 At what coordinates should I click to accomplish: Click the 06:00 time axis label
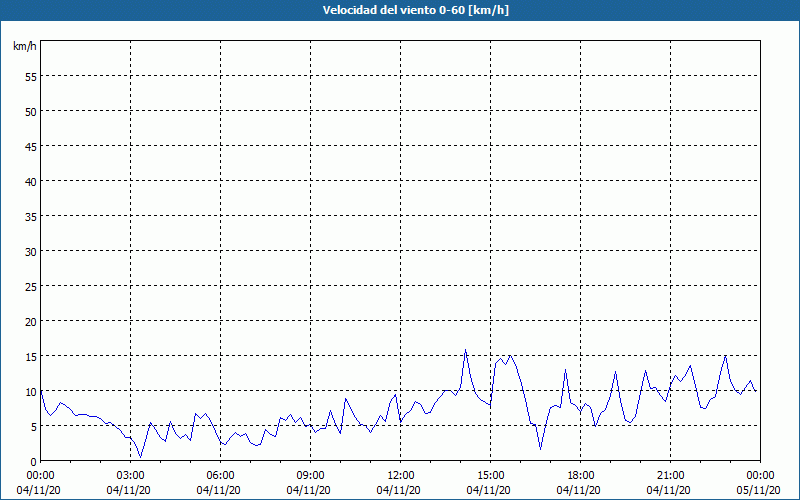(221, 476)
